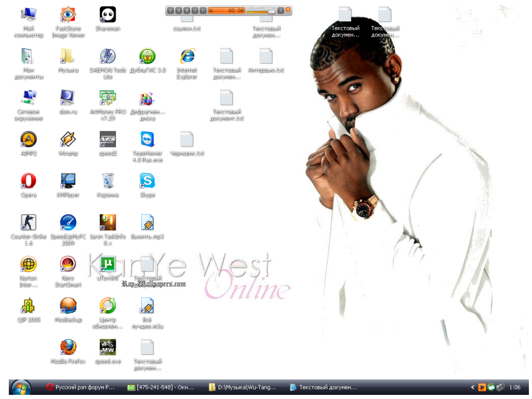Open the Дефрагмен... диска shortcut
532x399 pixels.
click(148, 105)
